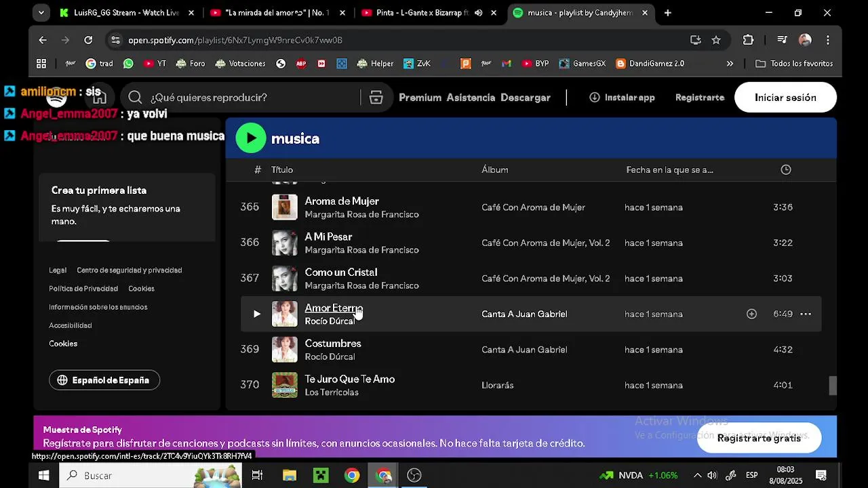Open Información sobre los anuncios link
The width and height of the screenshot is (868, 488).
(98, 307)
